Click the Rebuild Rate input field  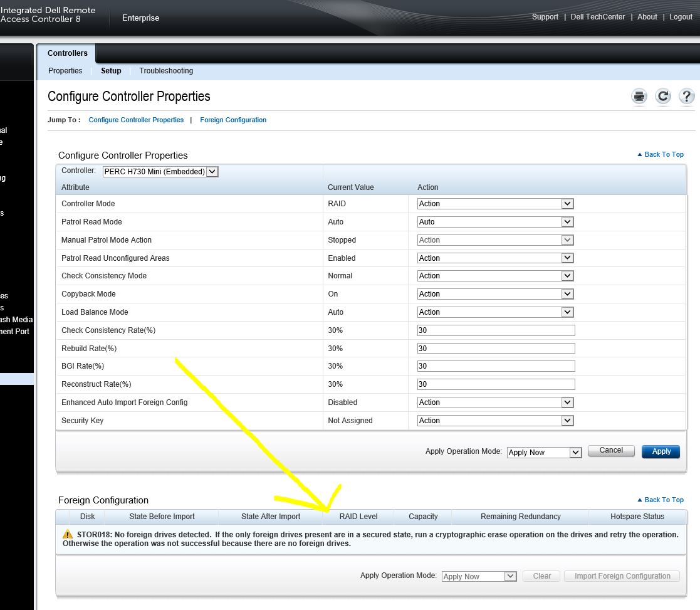[496, 349]
